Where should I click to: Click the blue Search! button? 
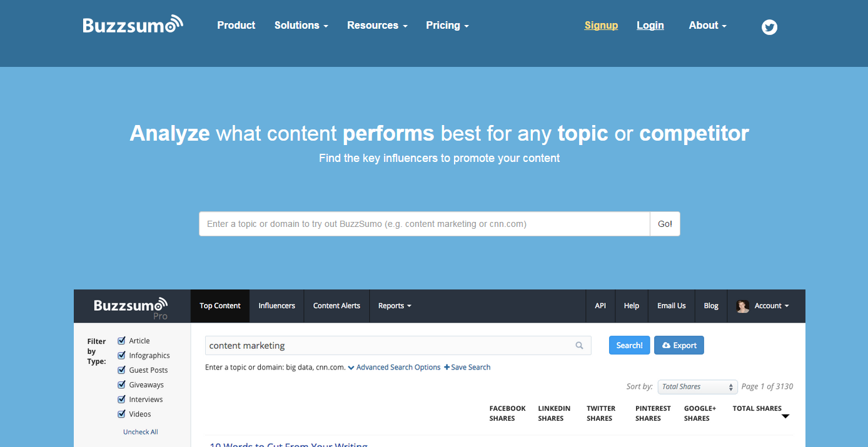click(x=629, y=345)
